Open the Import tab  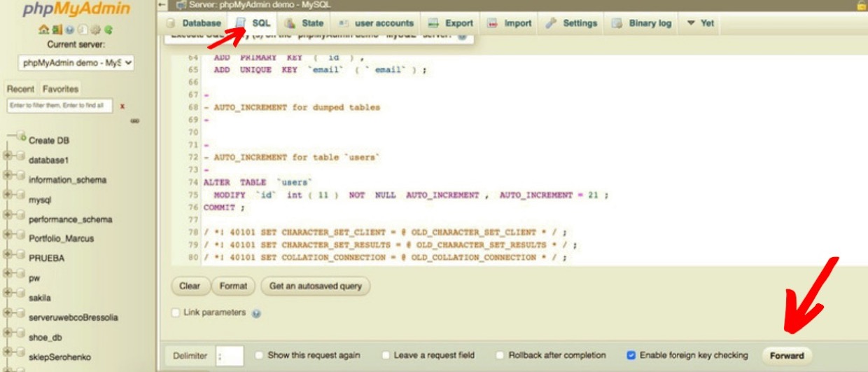[x=510, y=23]
